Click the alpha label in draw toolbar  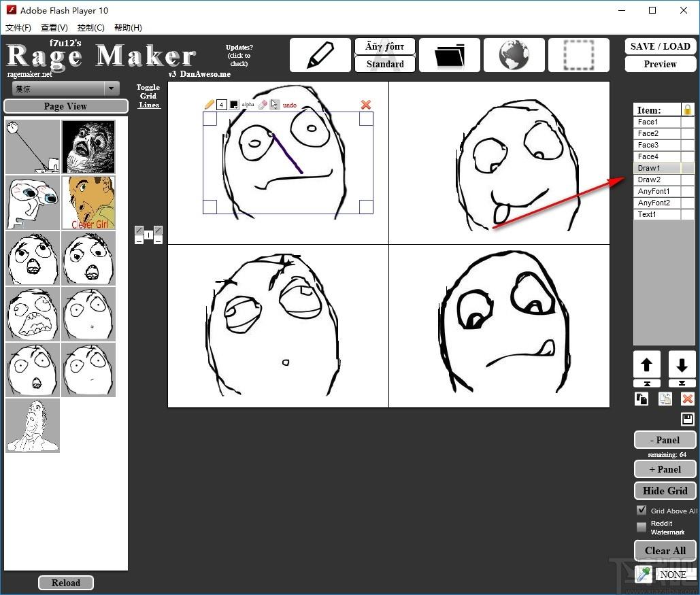[248, 105]
